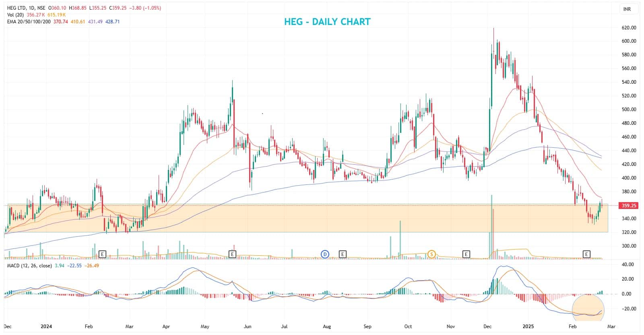Click the earnings marker in February 2025
644x335 pixels.
pyautogui.click(x=586, y=254)
